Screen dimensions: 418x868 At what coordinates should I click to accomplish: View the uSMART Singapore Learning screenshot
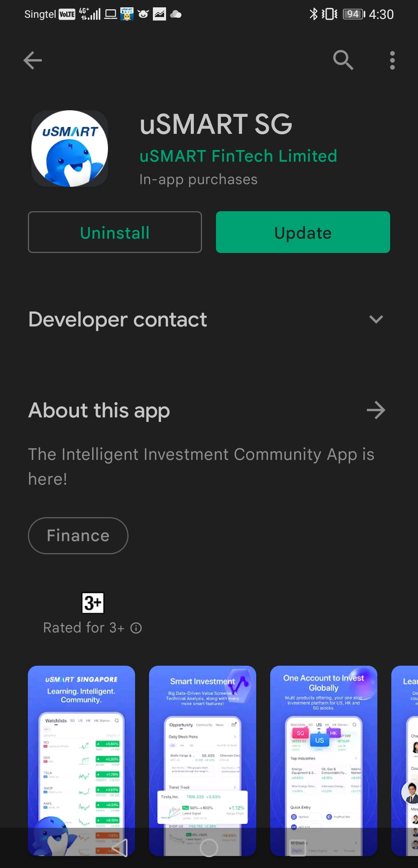click(81, 760)
